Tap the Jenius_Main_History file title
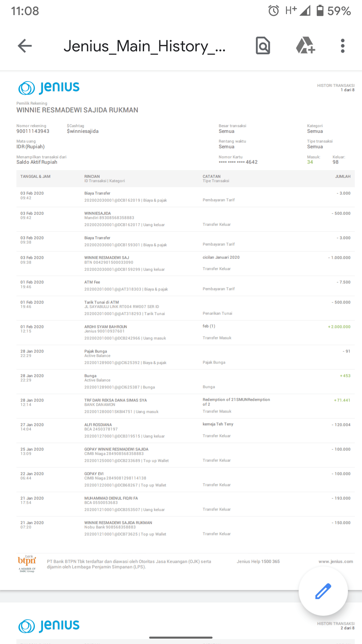Viewport: 362px width, 644px height. click(x=144, y=46)
